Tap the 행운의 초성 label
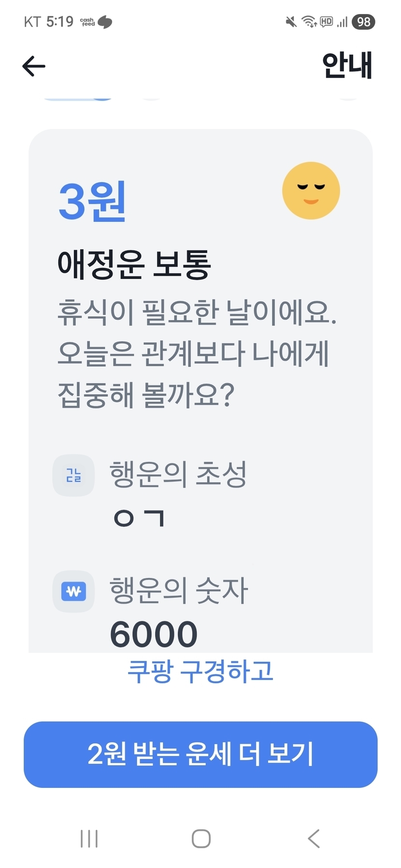Viewport: 401px width, 868px height. click(178, 474)
